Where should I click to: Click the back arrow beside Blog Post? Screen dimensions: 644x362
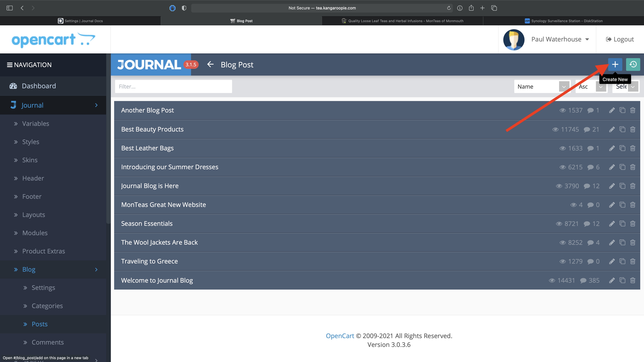pos(210,64)
